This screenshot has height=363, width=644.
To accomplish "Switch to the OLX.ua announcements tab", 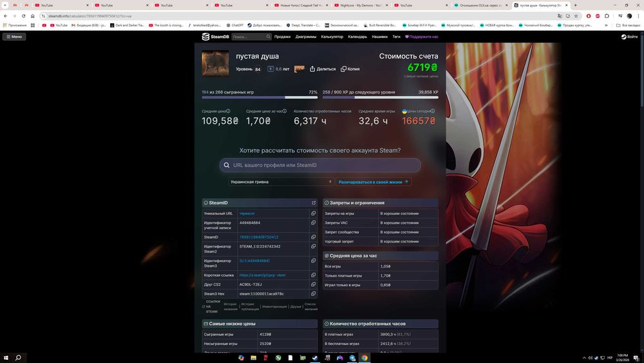I will click(x=480, y=5).
